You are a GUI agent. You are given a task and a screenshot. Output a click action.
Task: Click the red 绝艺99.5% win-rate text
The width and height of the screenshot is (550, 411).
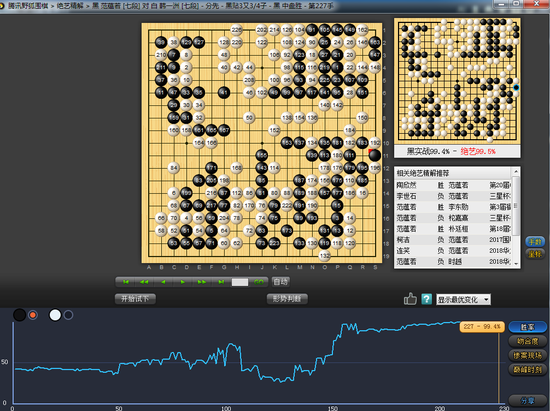[x=478, y=151]
